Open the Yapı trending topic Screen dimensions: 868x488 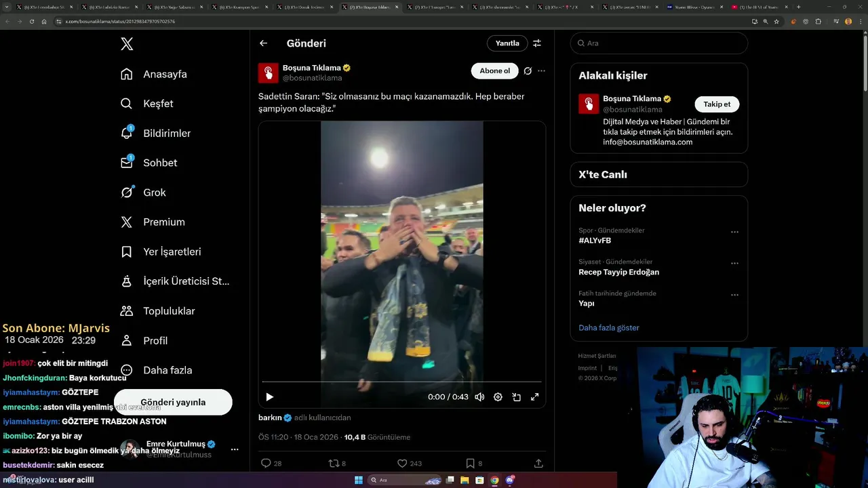coord(587,304)
